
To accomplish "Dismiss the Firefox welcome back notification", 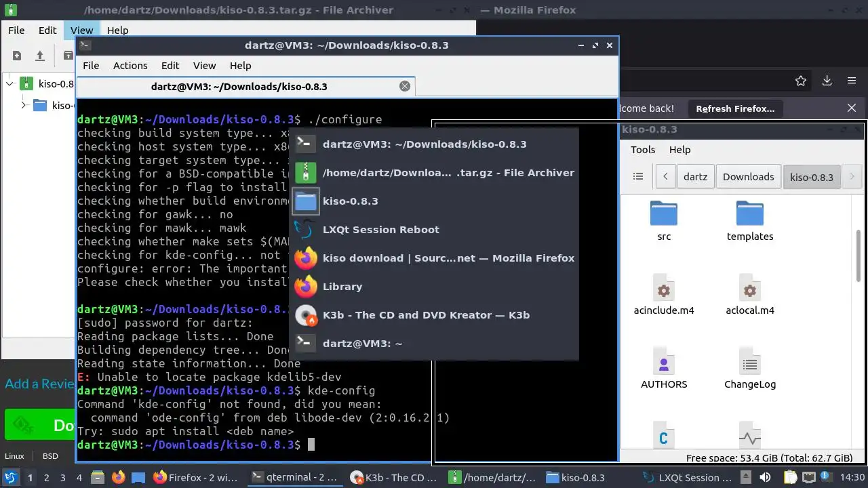I will (852, 108).
